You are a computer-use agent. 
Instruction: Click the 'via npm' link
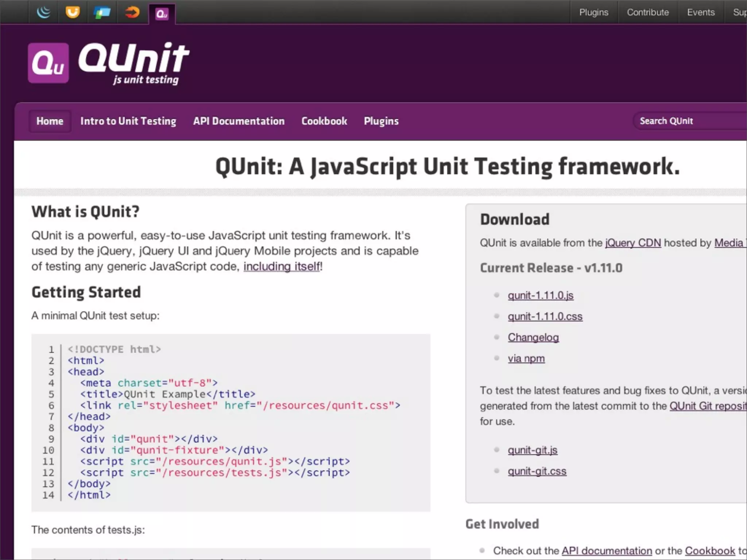point(526,358)
